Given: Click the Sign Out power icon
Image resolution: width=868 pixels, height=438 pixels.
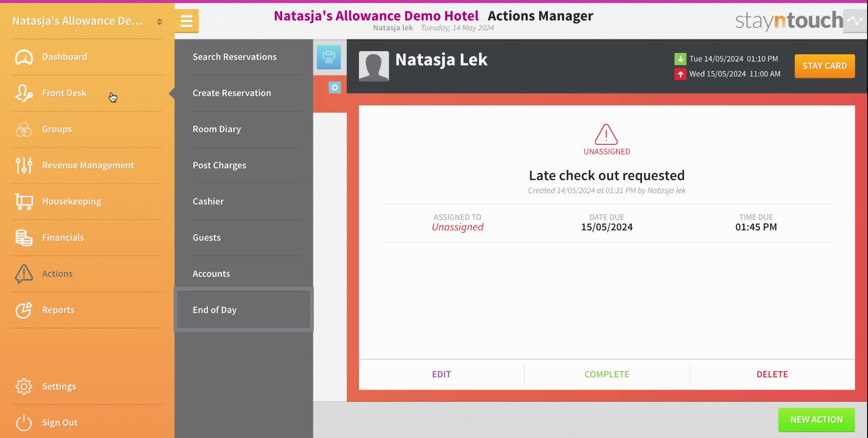Looking at the screenshot, I should pyautogui.click(x=24, y=423).
